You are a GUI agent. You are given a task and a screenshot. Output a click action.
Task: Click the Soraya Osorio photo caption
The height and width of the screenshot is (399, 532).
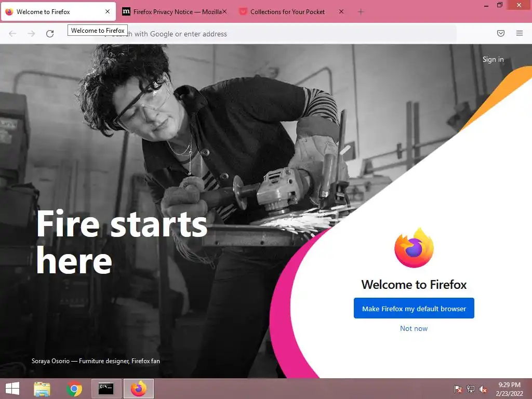pyautogui.click(x=96, y=361)
